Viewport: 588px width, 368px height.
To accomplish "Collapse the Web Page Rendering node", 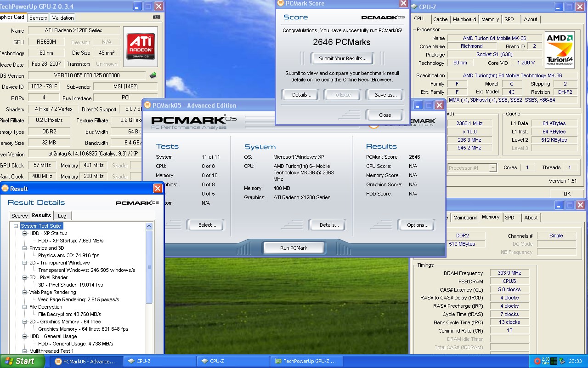I will coord(25,292).
